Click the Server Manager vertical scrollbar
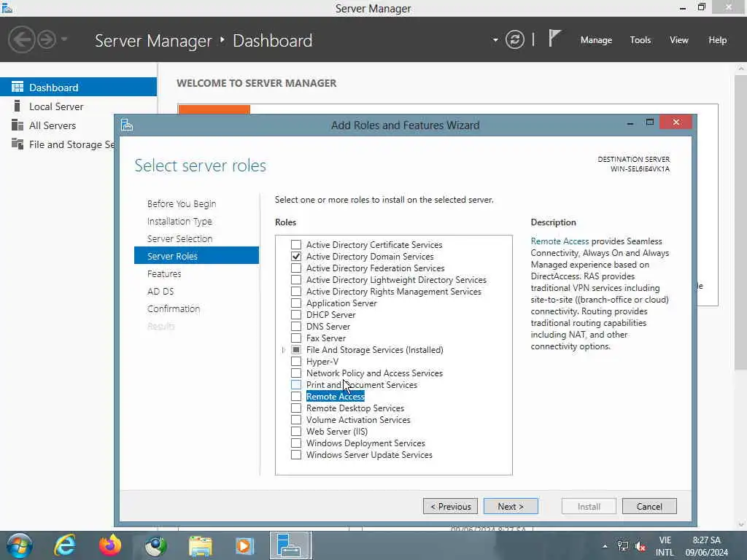Screen dimensions: 747x560 741,223
